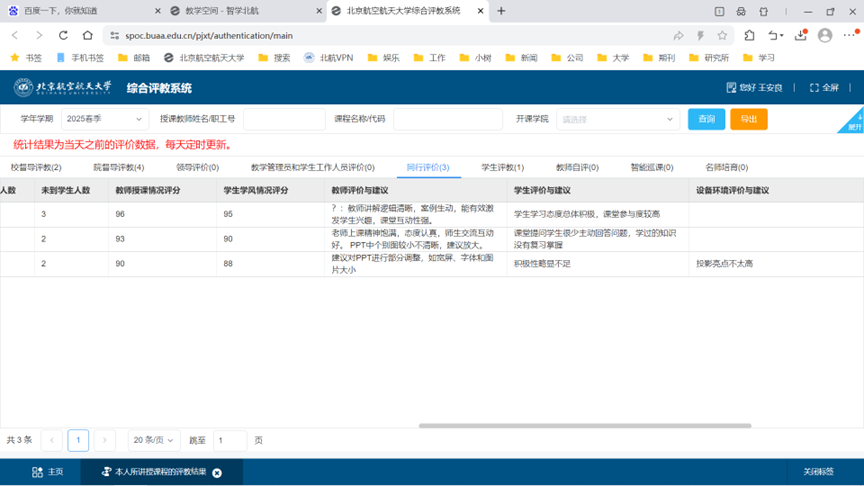Screen dimensions: 864x486
Task: Open the 搜索 bookmark folder
Action: coord(274,57)
